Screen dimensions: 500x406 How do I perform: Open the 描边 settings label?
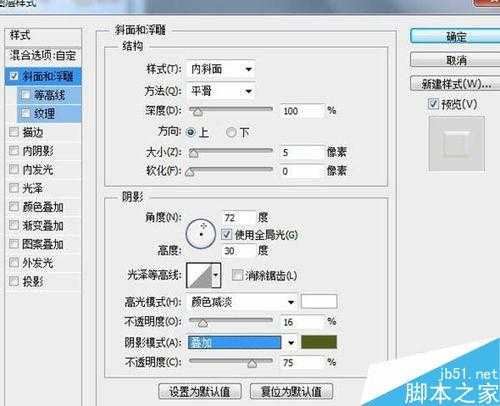pyautogui.click(x=33, y=132)
